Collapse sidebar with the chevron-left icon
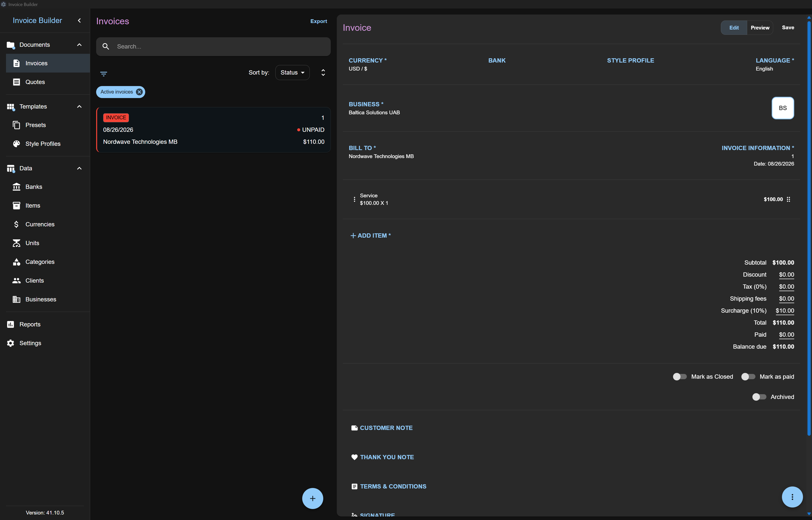Viewport: 812px width, 520px height. coord(79,21)
